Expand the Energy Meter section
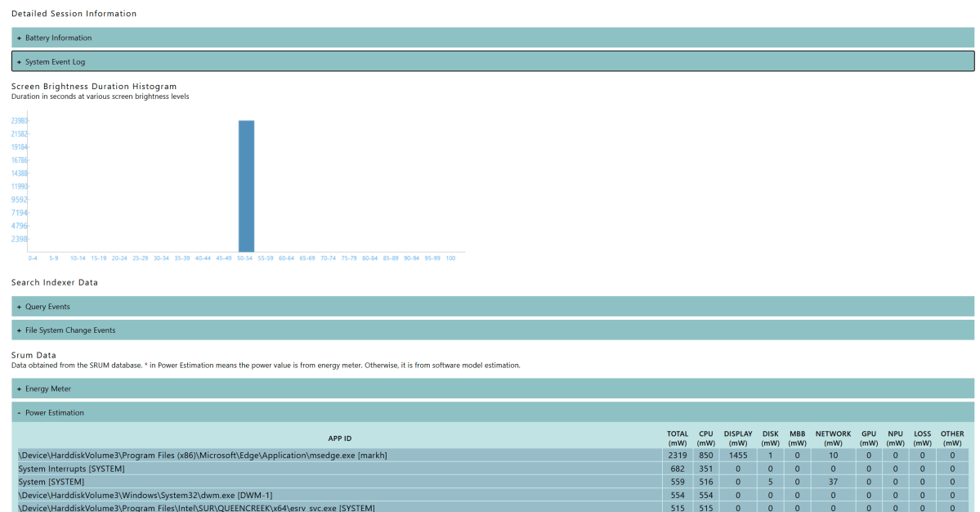Image resolution: width=980 pixels, height=512 pixels. click(493, 388)
